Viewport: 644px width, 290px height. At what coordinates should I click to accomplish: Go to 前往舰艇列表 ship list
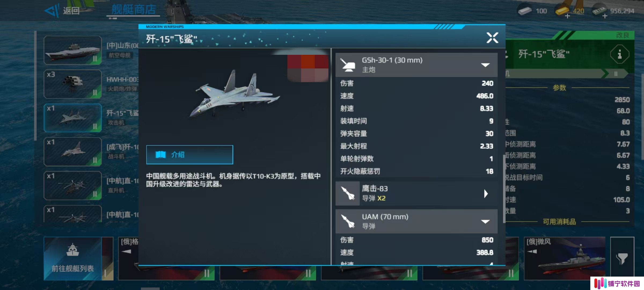coord(73,259)
